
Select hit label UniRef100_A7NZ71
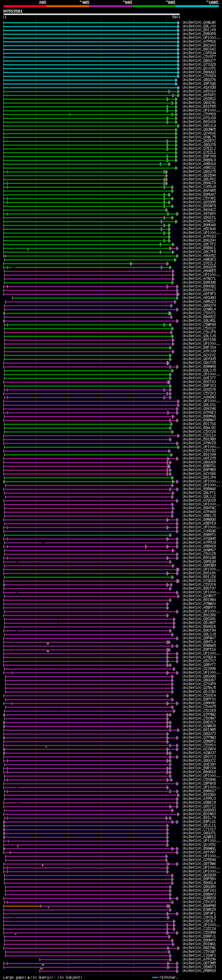pos(199,278)
